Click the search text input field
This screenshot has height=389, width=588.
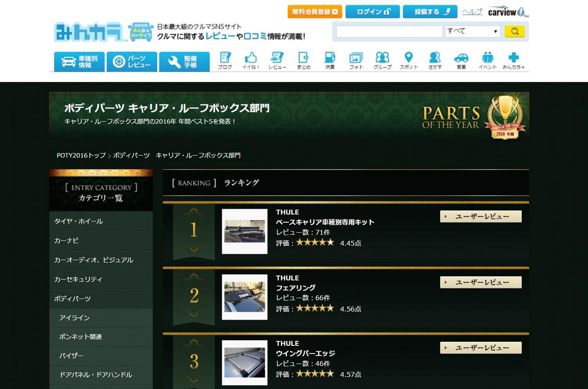point(390,31)
